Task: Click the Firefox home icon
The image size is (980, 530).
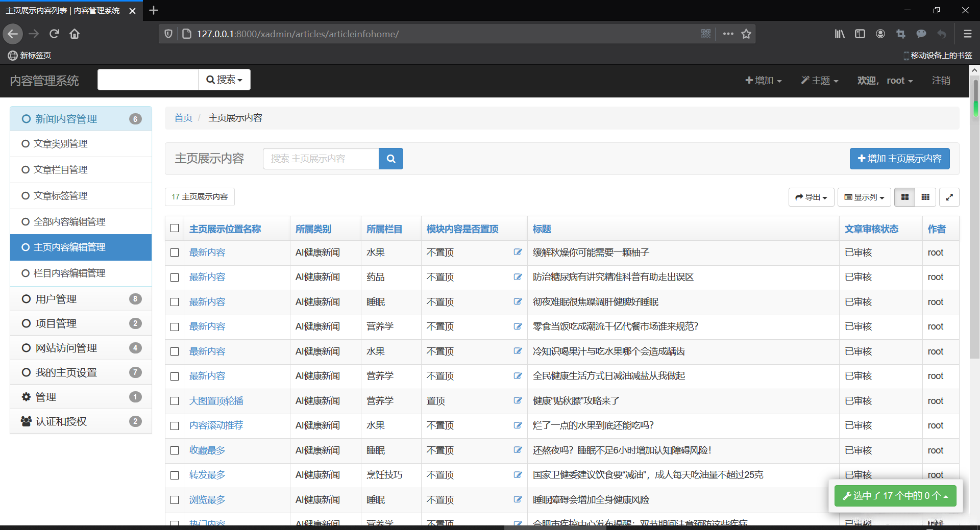Action: (x=75, y=34)
